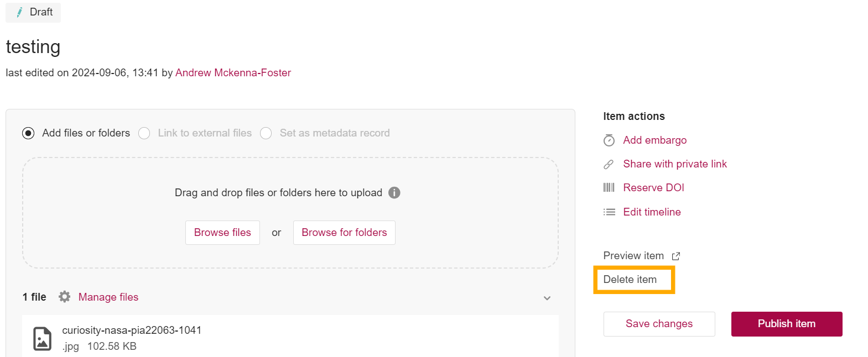The width and height of the screenshot is (868, 357).
Task: Click Save changes
Action: pyautogui.click(x=659, y=324)
